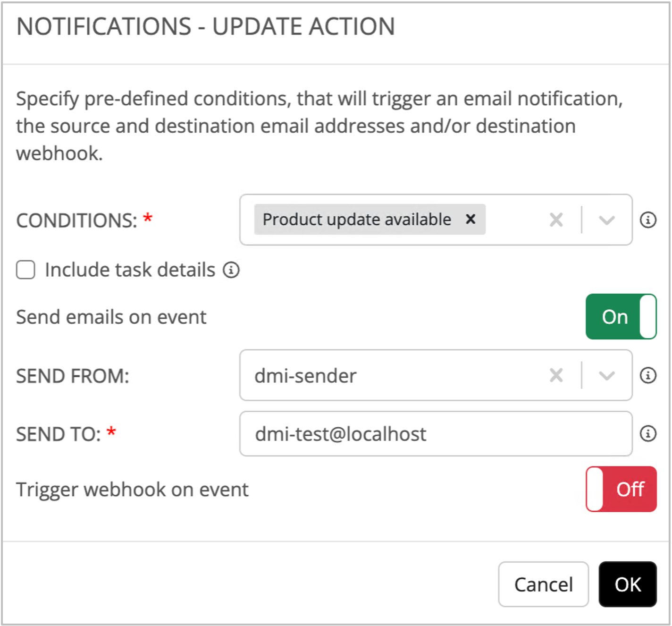Clear all selected conditions
Screen dimensions: 672x626
556,220
